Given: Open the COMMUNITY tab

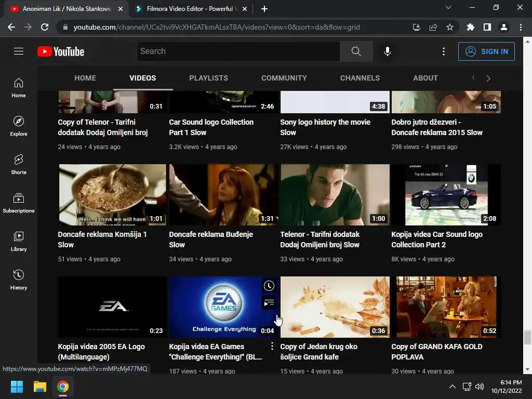Looking at the screenshot, I should pyautogui.click(x=284, y=78).
